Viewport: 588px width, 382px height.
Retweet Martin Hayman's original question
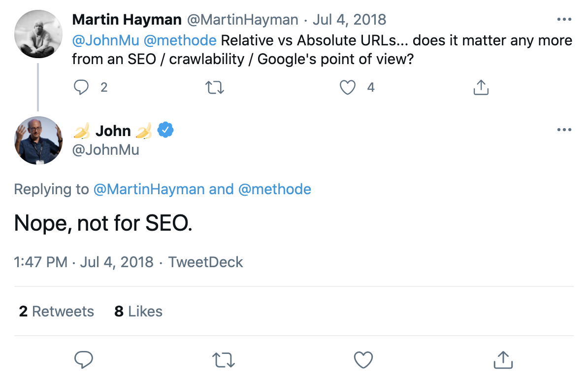click(x=214, y=88)
